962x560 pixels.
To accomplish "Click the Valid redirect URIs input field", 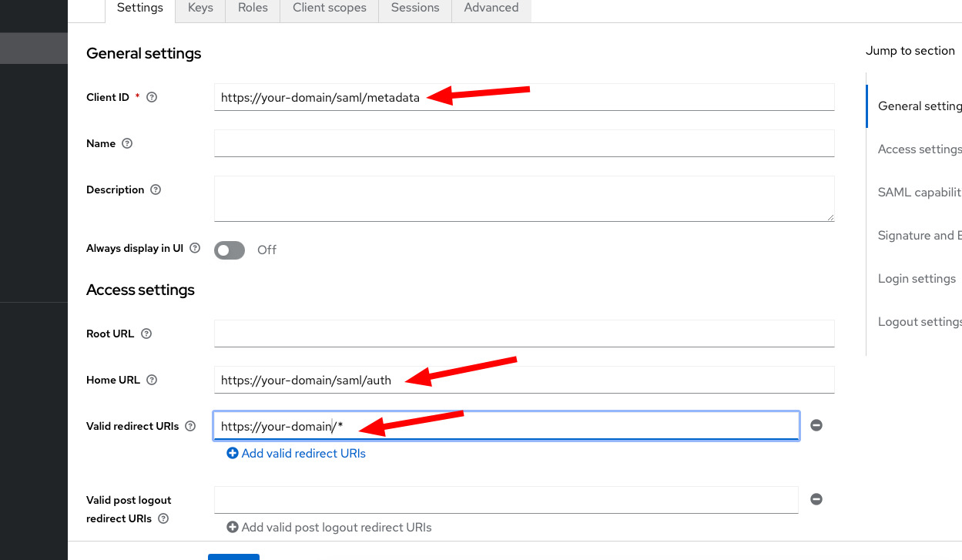I will click(506, 426).
